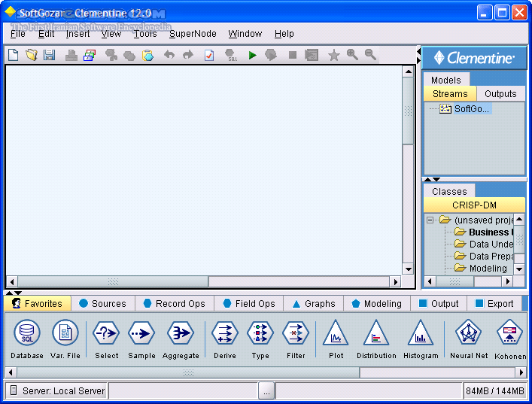Click the Stop execution square icon
This screenshot has height=404, width=532.
[x=293, y=55]
